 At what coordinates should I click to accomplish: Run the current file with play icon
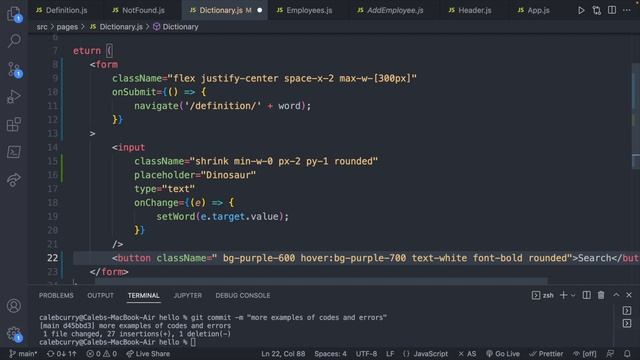click(x=581, y=10)
